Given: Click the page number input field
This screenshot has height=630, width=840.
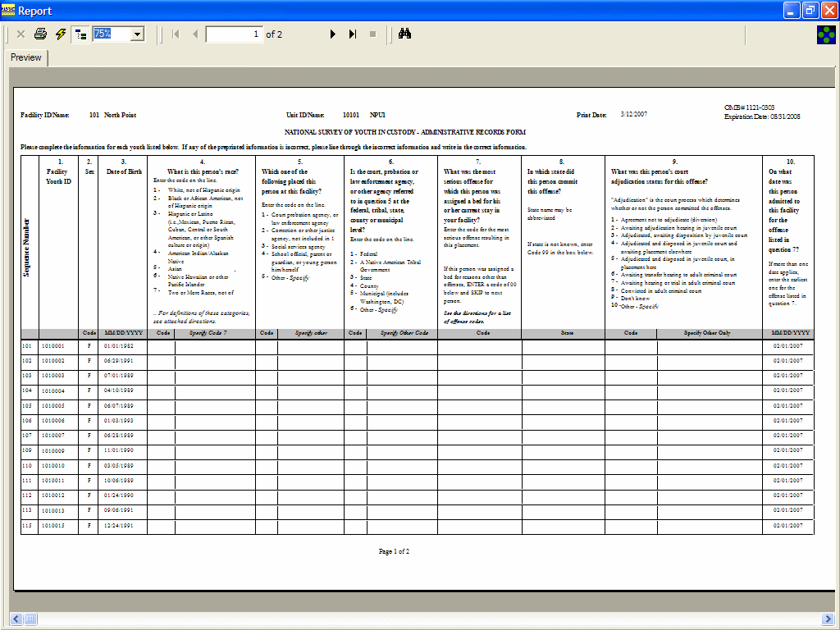Looking at the screenshot, I should (234, 34).
